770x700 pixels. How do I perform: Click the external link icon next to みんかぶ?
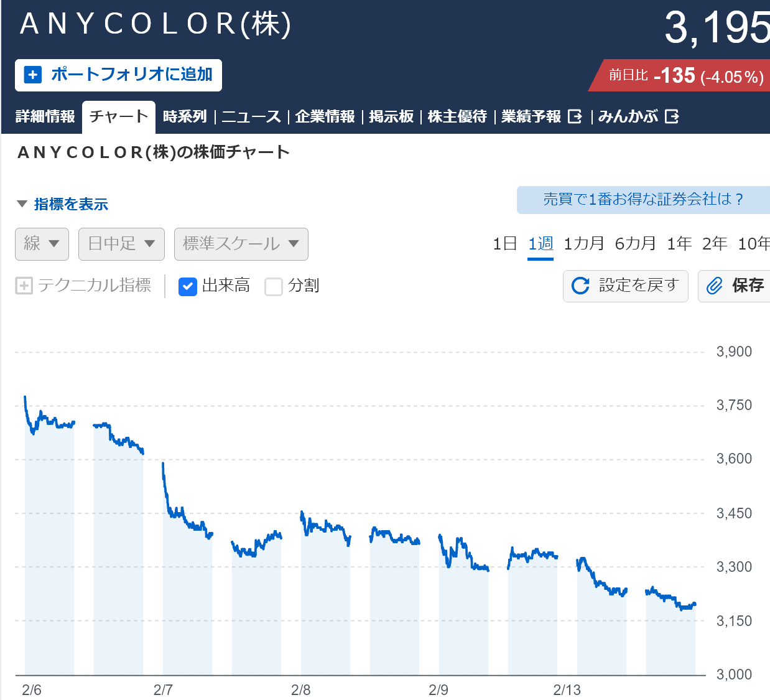click(x=672, y=116)
